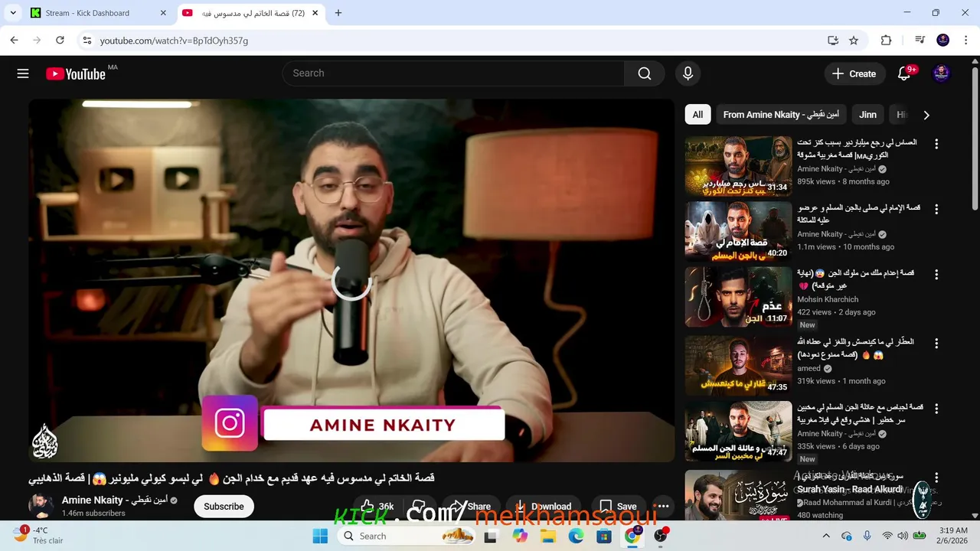Image resolution: width=980 pixels, height=551 pixels.
Task: Open options for the 40:20 video
Action: point(936,209)
